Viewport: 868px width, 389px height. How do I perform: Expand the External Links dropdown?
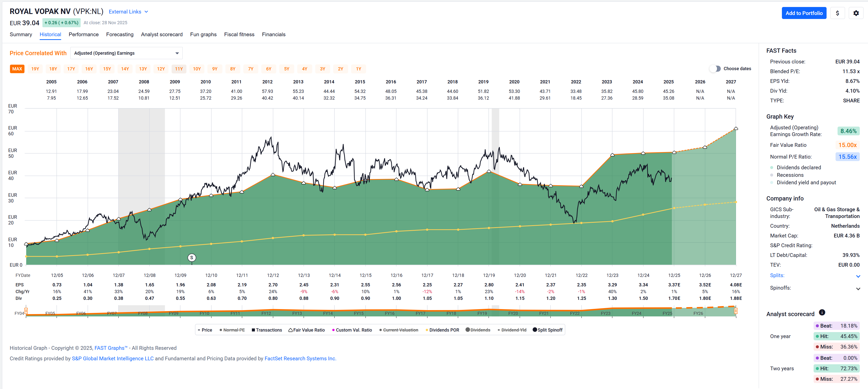(x=128, y=12)
